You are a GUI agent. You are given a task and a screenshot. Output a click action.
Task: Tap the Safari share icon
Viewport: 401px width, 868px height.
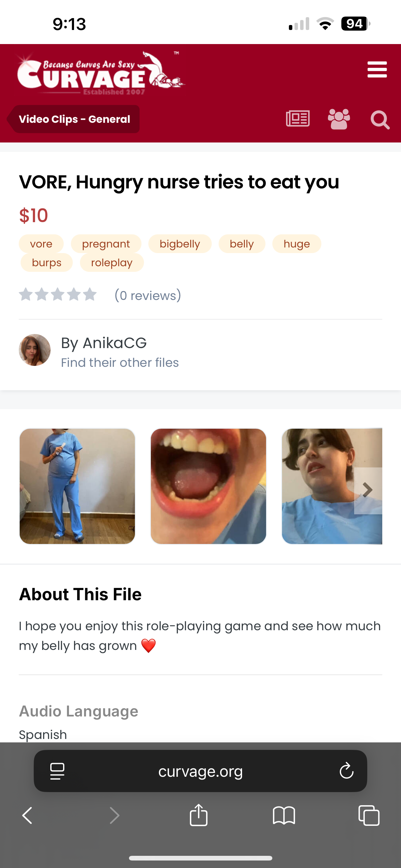point(199,816)
